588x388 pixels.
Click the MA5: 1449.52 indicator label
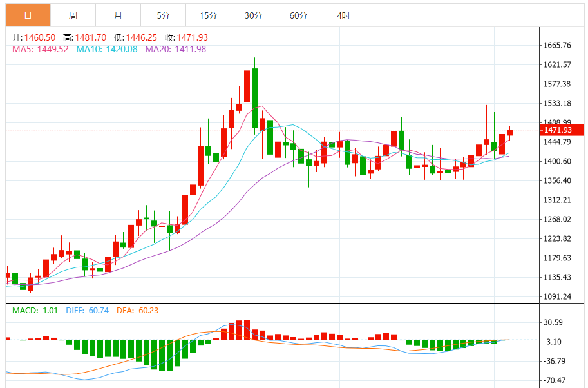click(41, 49)
